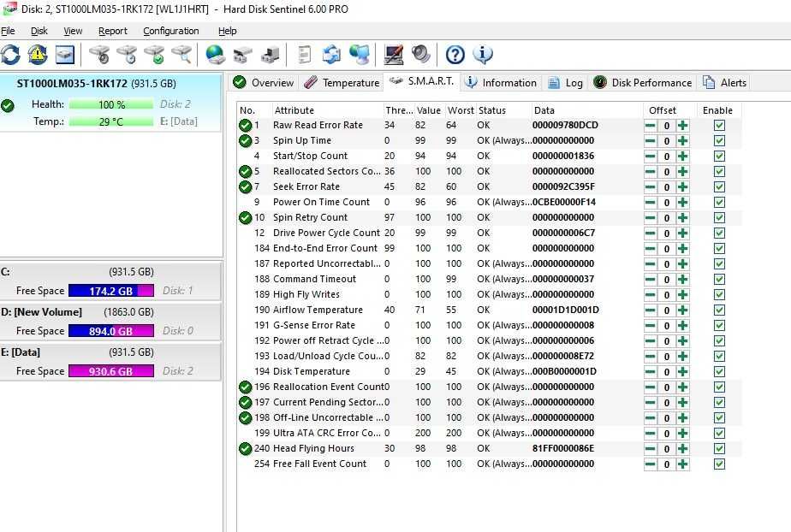The image size is (791, 532).
Task: Click the green check icon beside Seek Error Rate
Action: click(x=245, y=187)
